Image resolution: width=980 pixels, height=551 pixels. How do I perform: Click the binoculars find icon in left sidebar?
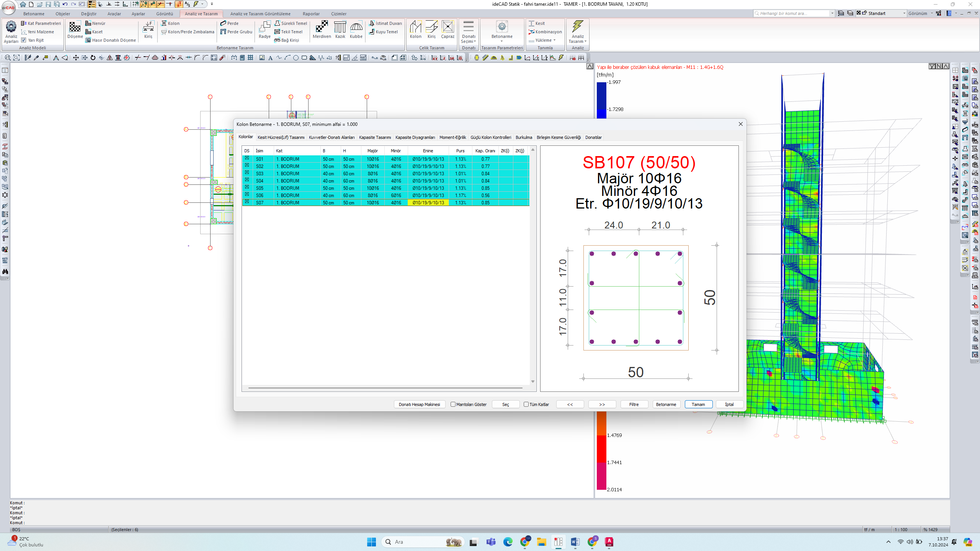[x=5, y=271]
